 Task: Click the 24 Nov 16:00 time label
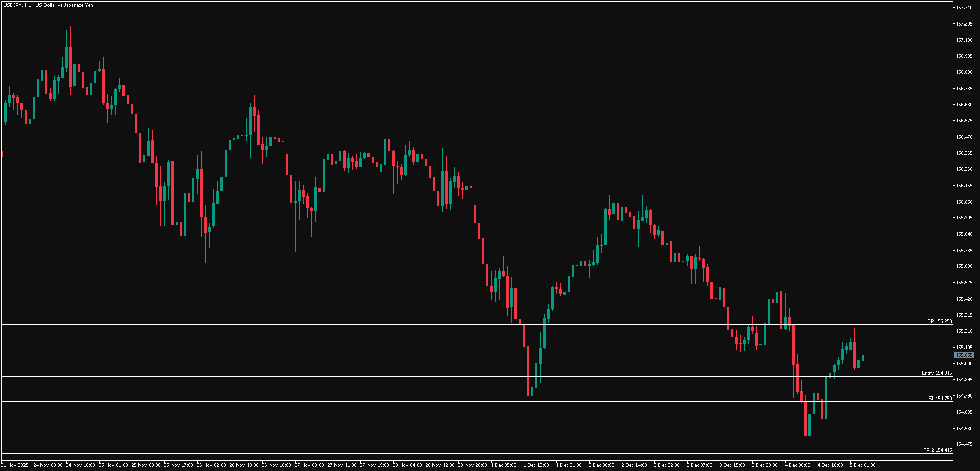click(81, 465)
